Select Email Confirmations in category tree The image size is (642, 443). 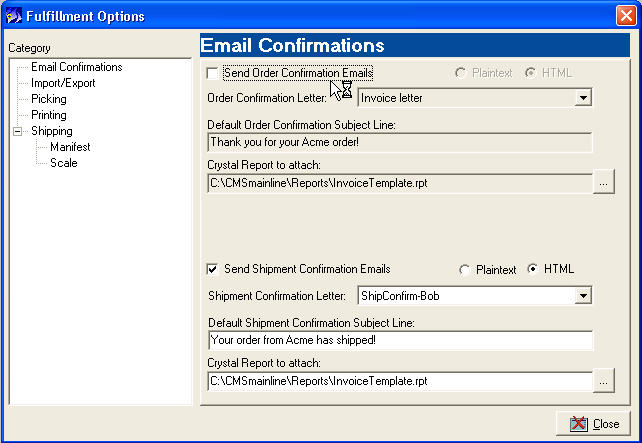[x=77, y=67]
